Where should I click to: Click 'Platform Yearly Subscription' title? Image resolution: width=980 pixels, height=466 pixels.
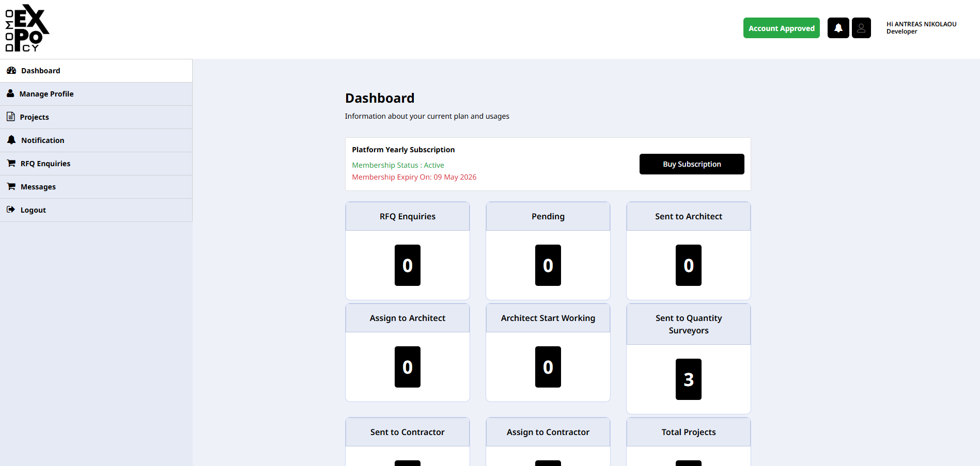point(403,150)
